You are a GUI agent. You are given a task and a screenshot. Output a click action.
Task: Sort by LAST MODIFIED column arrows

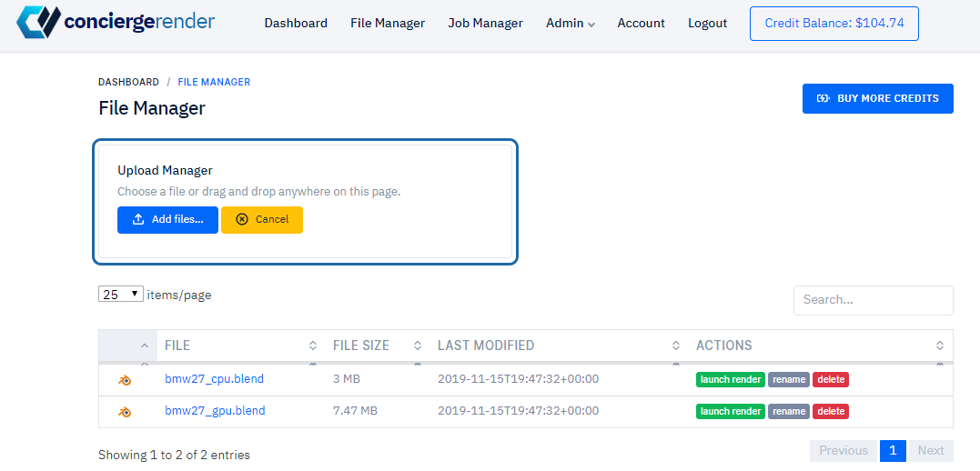pos(675,346)
